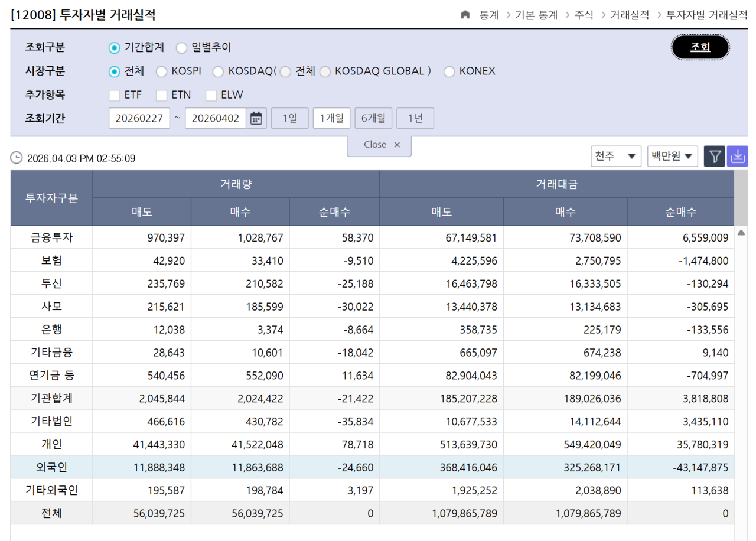Viewport: 756px width, 541px height.
Task: Click the end date field 20260402
Action: coord(216,118)
